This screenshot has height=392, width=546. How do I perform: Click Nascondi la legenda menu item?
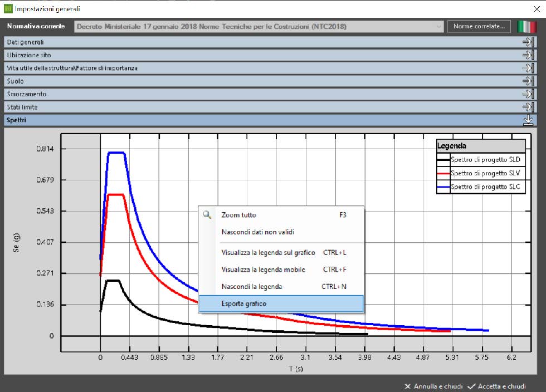(252, 287)
